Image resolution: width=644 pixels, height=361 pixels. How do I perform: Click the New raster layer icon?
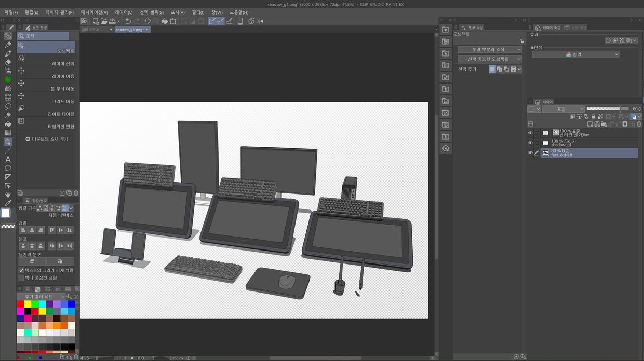click(591, 124)
